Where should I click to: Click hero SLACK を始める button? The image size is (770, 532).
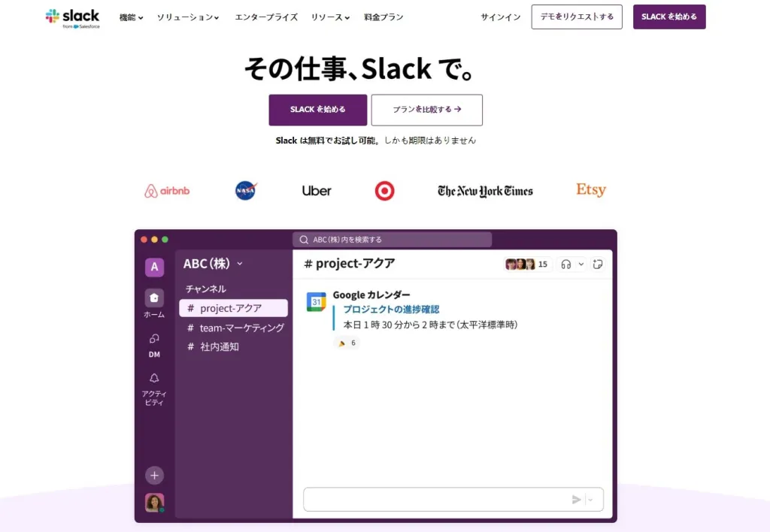318,110
